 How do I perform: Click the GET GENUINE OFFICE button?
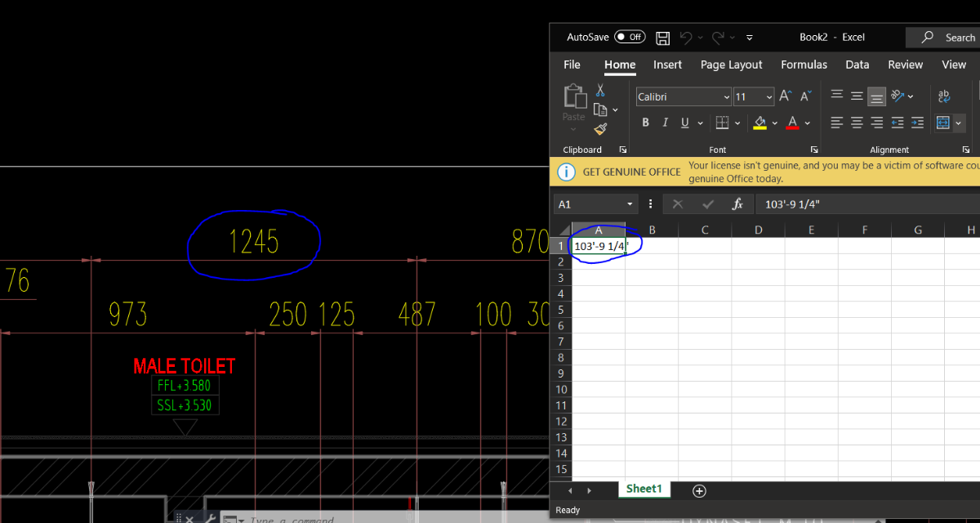pos(631,172)
